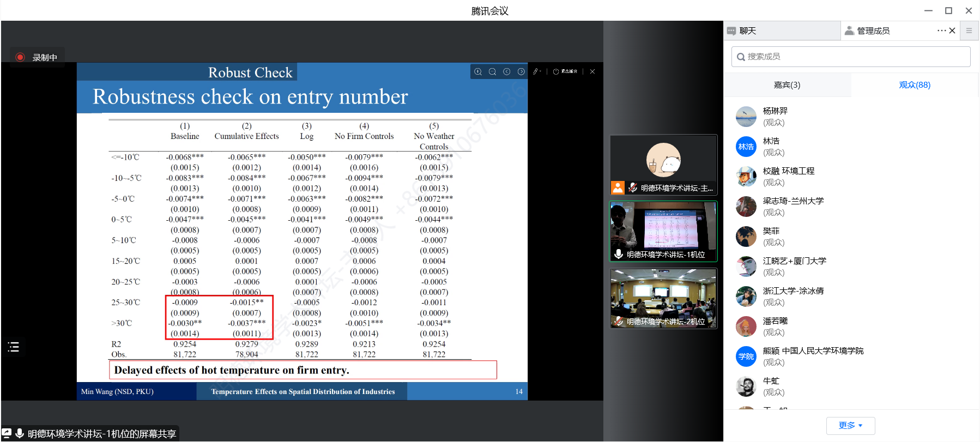The image size is (980, 442).
Task: Expand the pen tool dropdown arrow
Action: coord(541,71)
